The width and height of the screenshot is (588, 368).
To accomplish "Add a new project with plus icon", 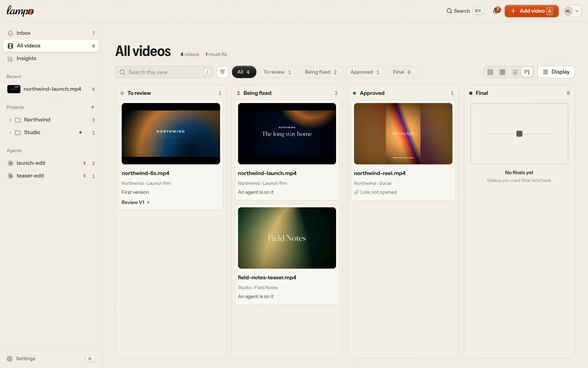I will pyautogui.click(x=93, y=107).
